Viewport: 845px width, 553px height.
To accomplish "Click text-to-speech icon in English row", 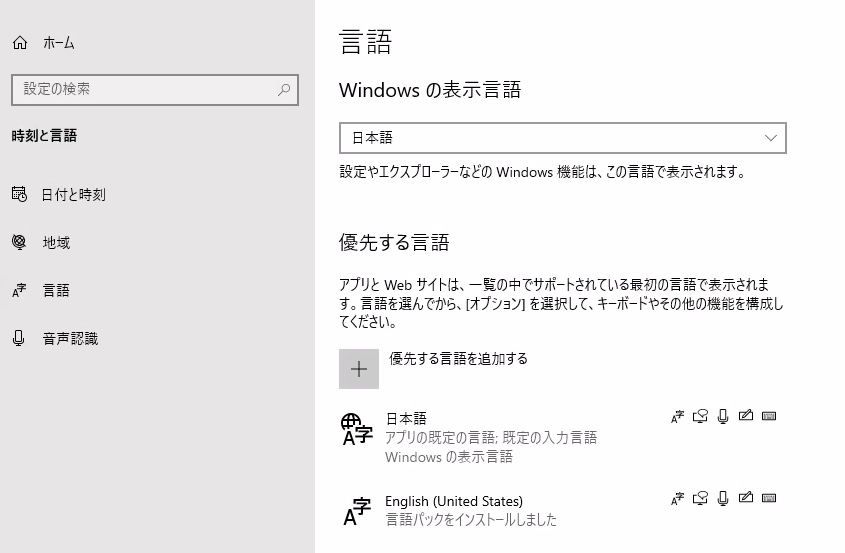I will [x=700, y=498].
